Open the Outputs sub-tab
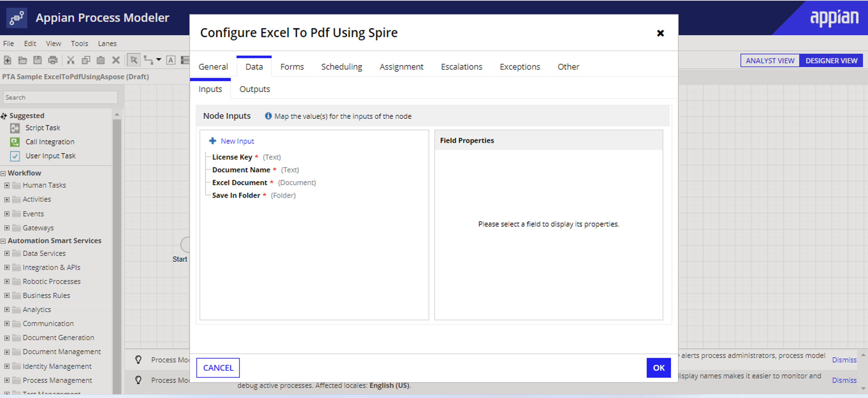The height and width of the screenshot is (398, 868). pos(254,89)
